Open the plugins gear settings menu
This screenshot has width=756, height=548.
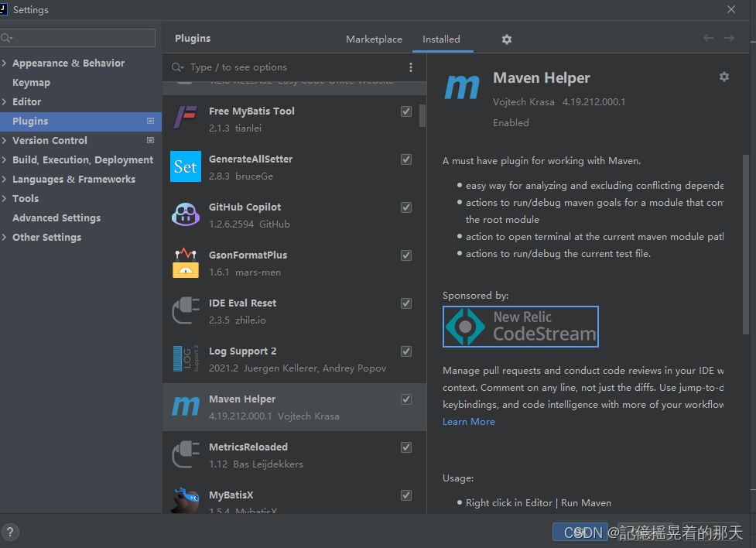pos(506,39)
